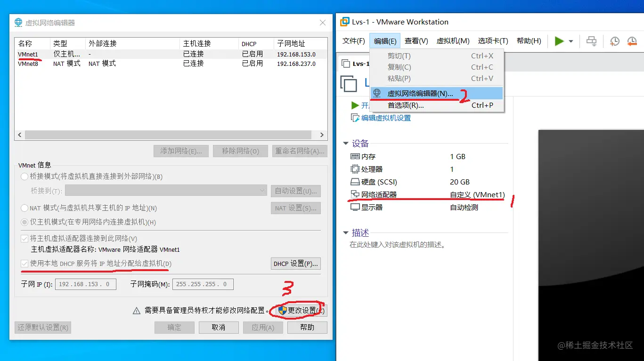Click 自动设置(U)... button
The height and width of the screenshot is (361, 644).
coord(296,191)
